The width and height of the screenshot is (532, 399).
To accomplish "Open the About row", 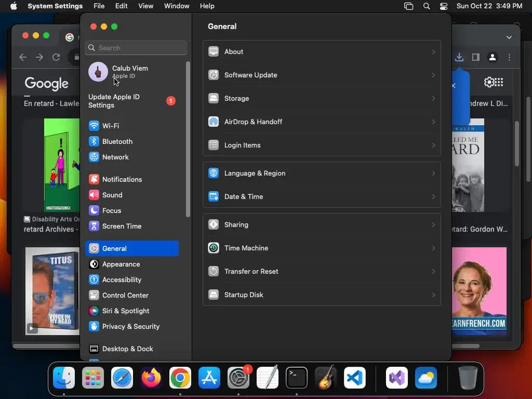I will click(322, 51).
